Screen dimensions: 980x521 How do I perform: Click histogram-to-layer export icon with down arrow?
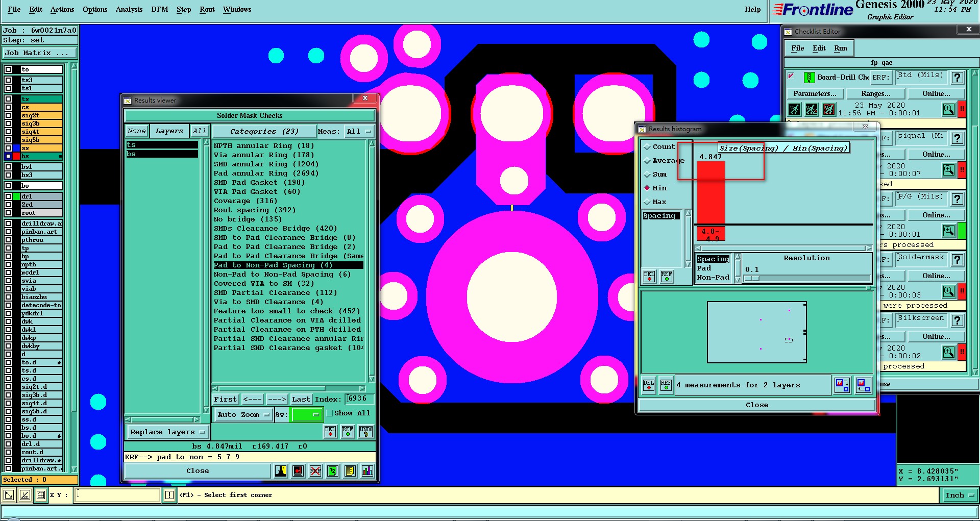(x=842, y=385)
